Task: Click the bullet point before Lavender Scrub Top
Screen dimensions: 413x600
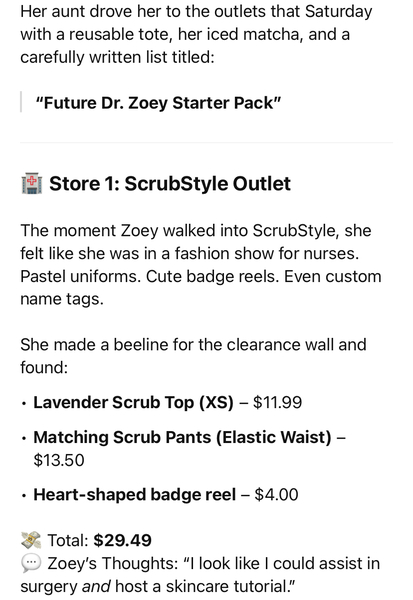Action: pyautogui.click(x=24, y=403)
